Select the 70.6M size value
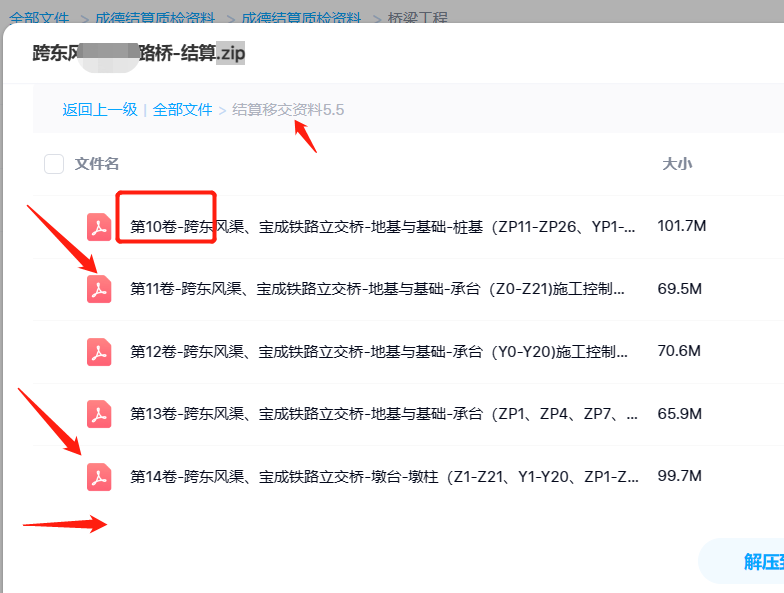 tap(679, 351)
